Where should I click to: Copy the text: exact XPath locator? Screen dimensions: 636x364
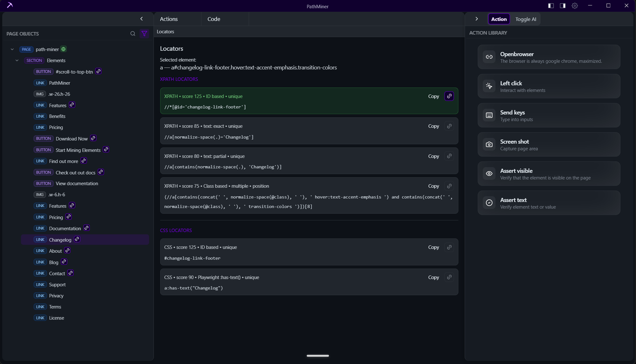pyautogui.click(x=433, y=126)
